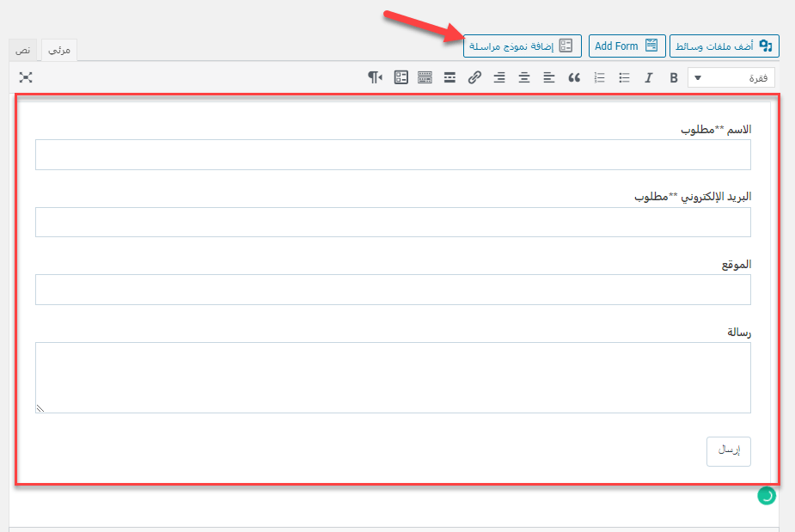
Task: Apply blockquote formatting
Action: (574, 77)
